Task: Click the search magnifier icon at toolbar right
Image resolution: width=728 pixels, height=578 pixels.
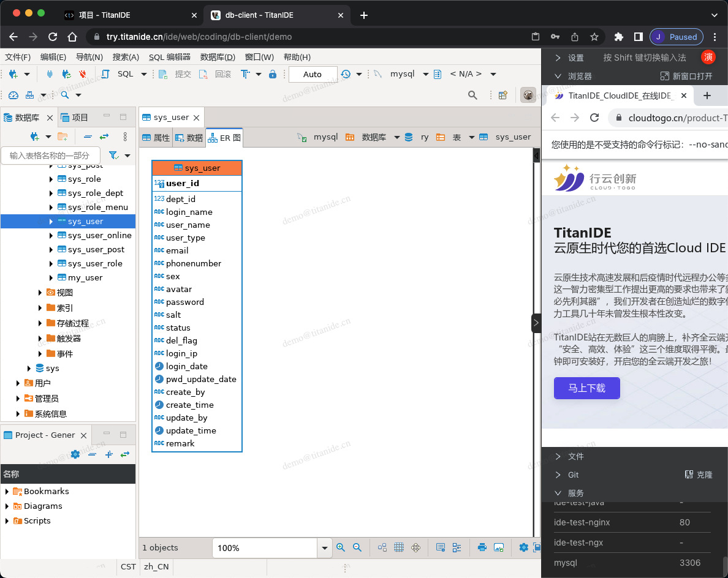Action: coord(472,95)
